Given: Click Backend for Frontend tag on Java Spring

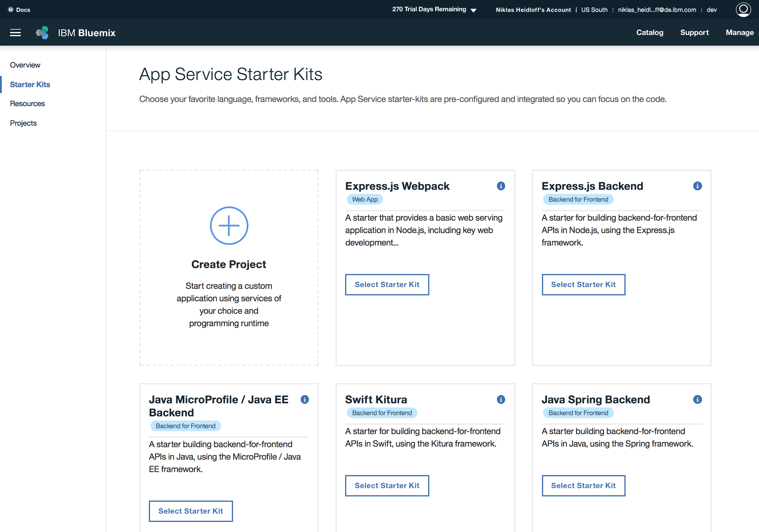Looking at the screenshot, I should 578,412.
